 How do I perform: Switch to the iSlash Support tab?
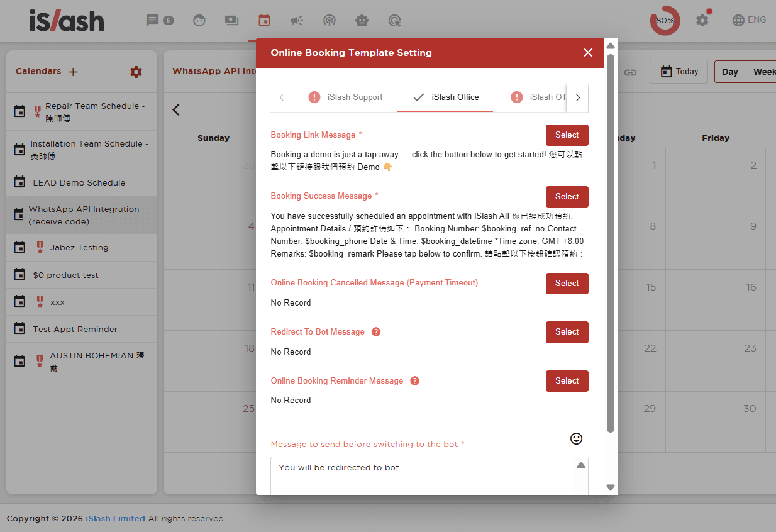345,97
